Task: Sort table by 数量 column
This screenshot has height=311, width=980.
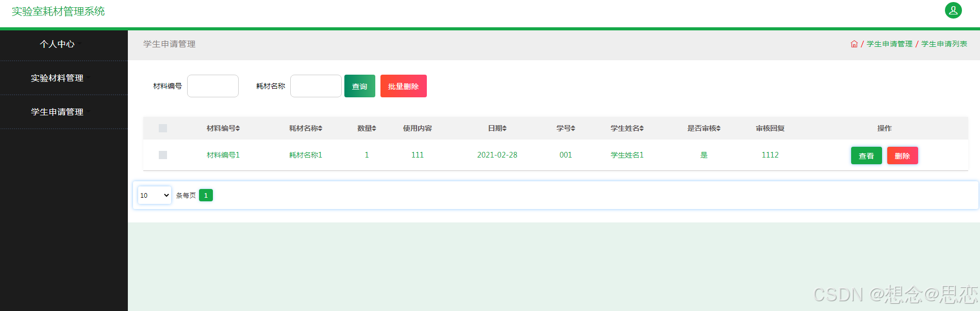Action: coord(367,128)
